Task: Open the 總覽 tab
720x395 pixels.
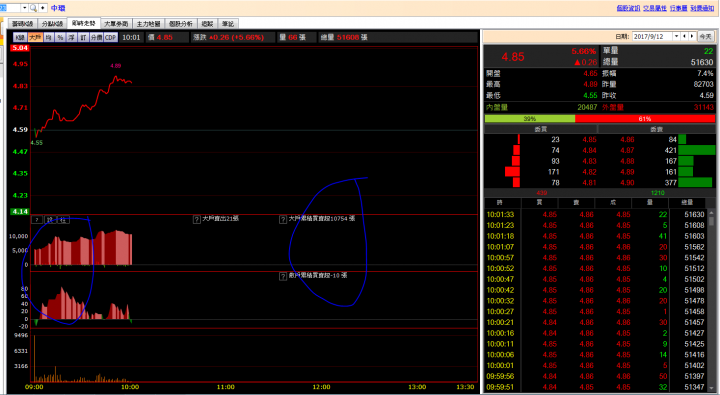Action: click(208, 24)
